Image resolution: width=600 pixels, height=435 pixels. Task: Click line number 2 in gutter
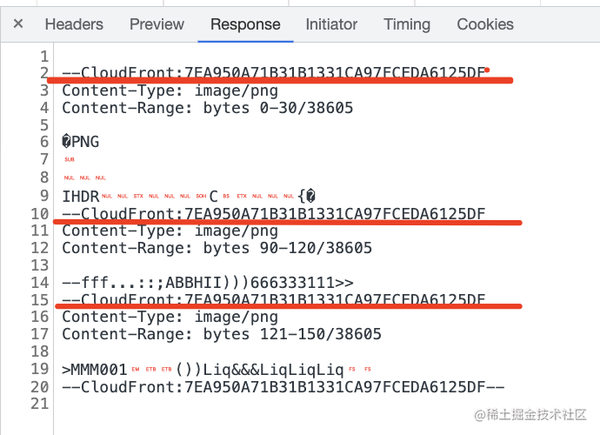[x=44, y=73]
